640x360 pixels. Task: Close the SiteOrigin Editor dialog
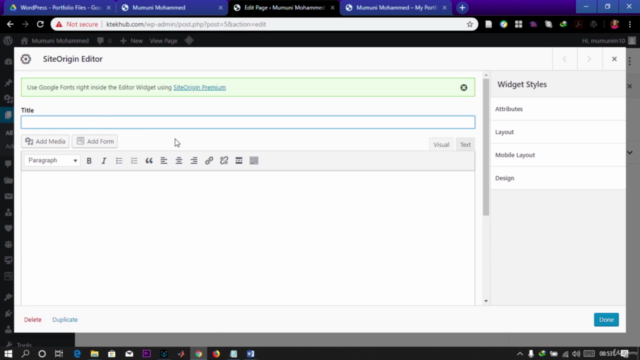pyautogui.click(x=614, y=59)
